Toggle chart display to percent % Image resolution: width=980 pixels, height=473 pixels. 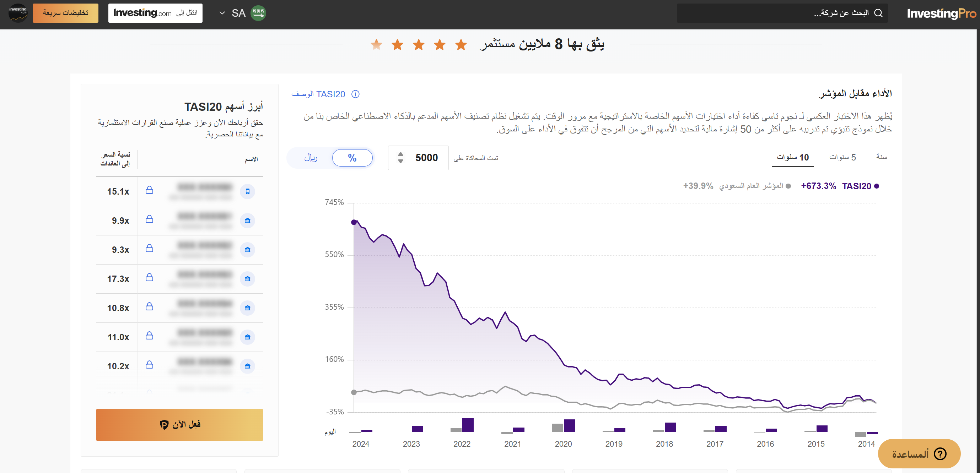[x=352, y=157]
